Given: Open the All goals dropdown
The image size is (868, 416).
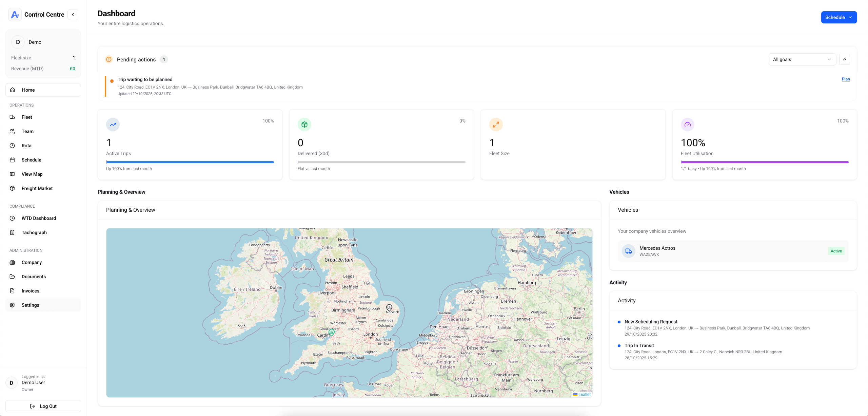Looking at the screenshot, I should 802,59.
